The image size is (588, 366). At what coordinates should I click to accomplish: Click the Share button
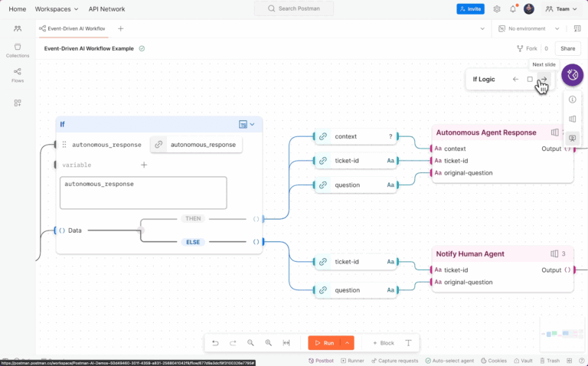click(x=568, y=48)
